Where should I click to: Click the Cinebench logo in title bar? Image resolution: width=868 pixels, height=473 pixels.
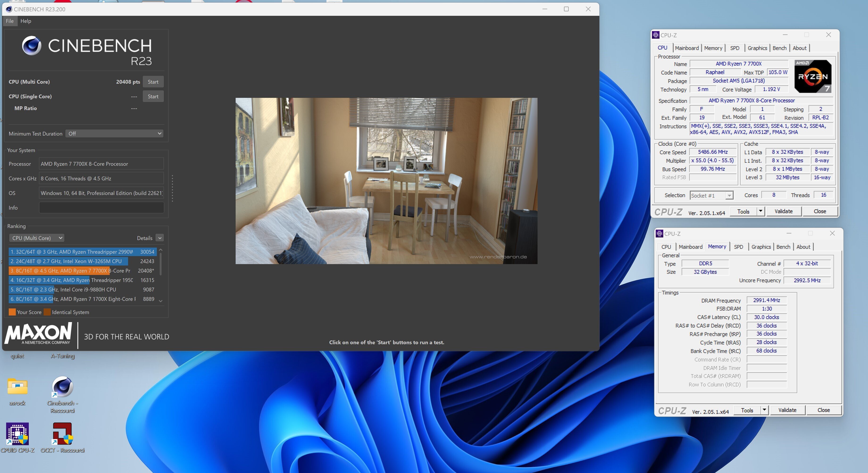point(9,9)
